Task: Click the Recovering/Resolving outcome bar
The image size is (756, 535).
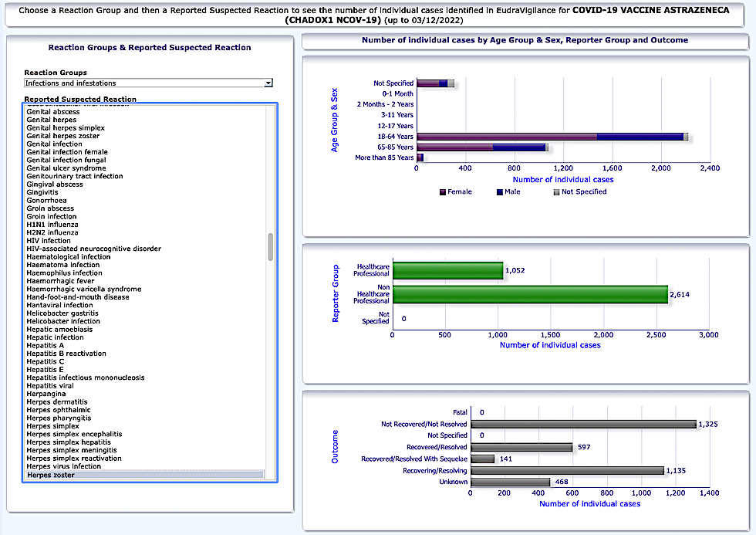Action: pyautogui.click(x=568, y=470)
